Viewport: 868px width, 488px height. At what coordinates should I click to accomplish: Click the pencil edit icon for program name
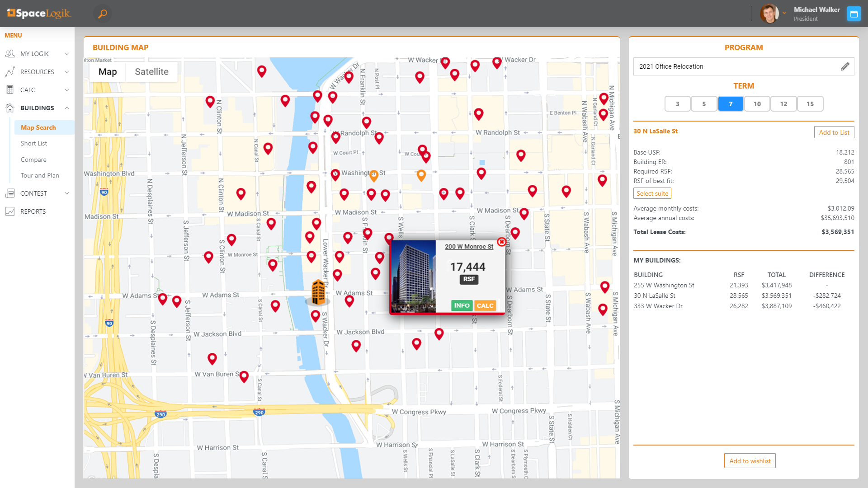[x=844, y=66]
